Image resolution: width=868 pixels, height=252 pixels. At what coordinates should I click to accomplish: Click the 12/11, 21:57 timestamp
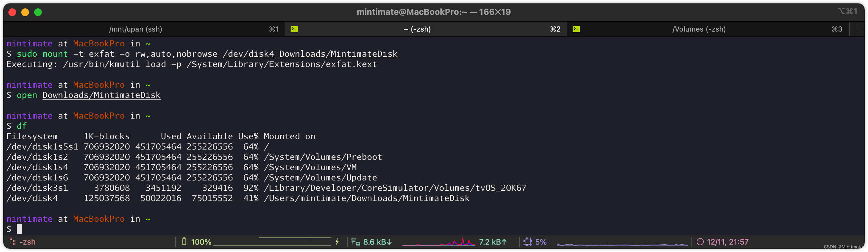point(728,242)
